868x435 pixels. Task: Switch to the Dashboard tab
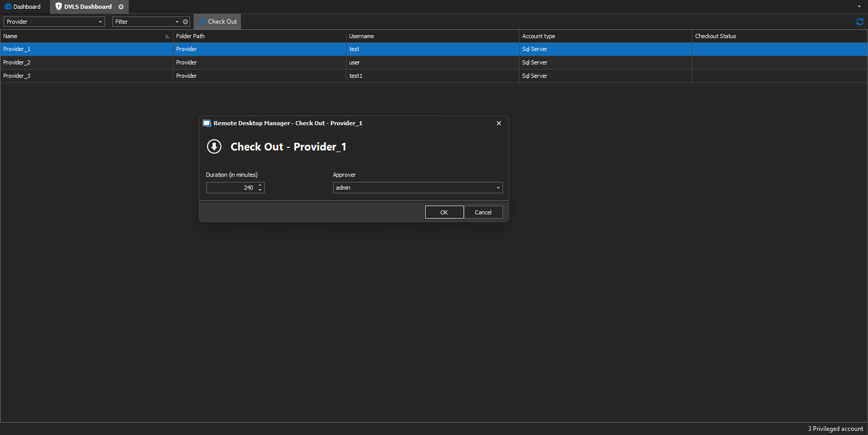click(23, 7)
